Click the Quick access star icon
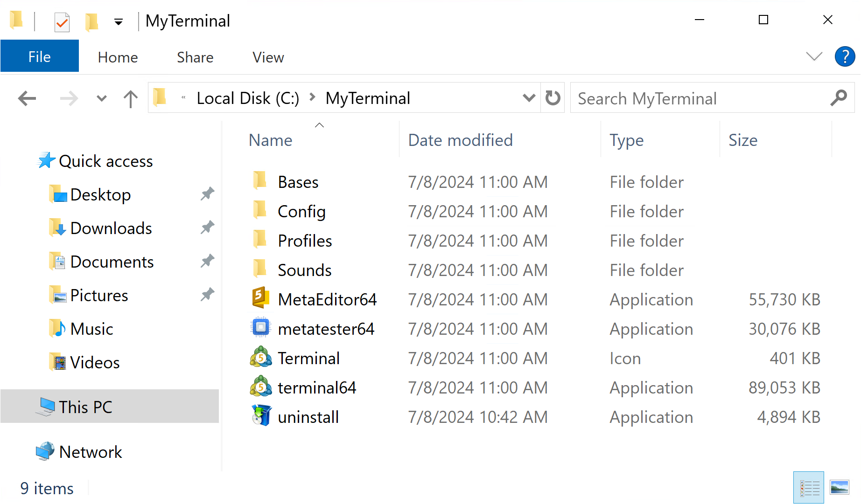 click(46, 160)
